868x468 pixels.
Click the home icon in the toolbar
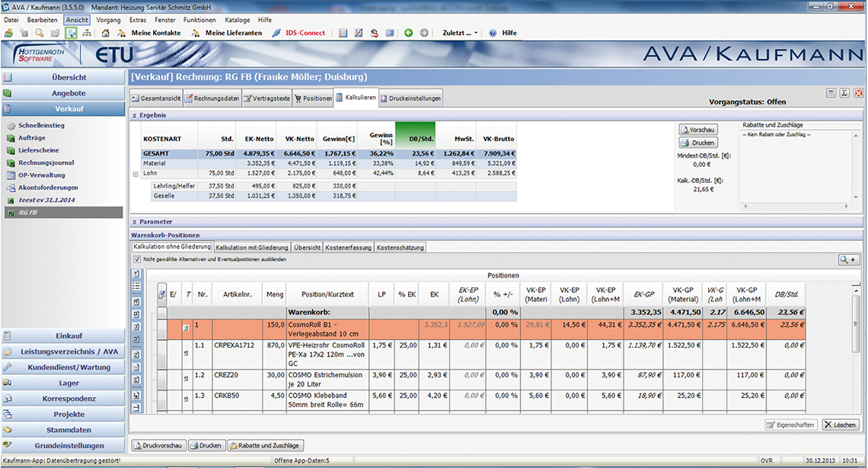(105, 34)
